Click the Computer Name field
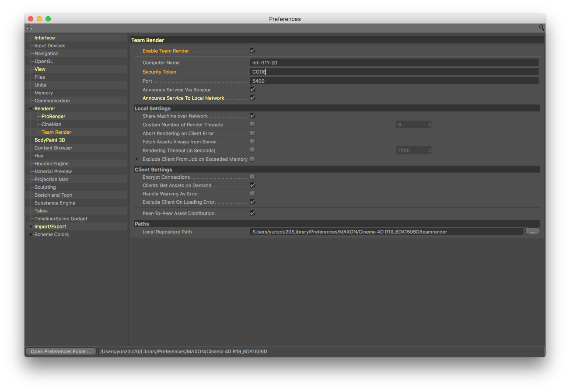The height and width of the screenshot is (392, 570). pyautogui.click(x=394, y=62)
